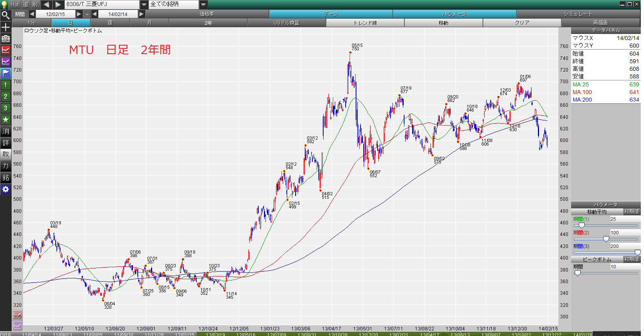
Task: Click the 全ての銘柄 combo field
Action: point(174,4)
